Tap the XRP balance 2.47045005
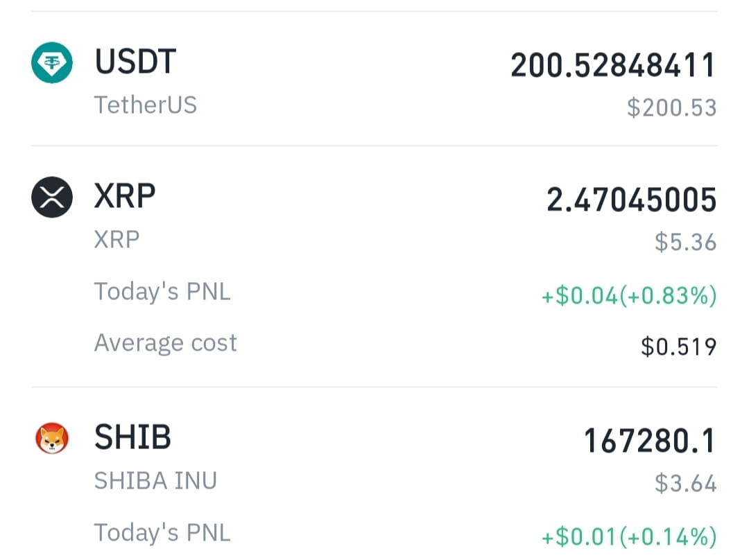This screenshot has height=560, width=749. click(631, 200)
